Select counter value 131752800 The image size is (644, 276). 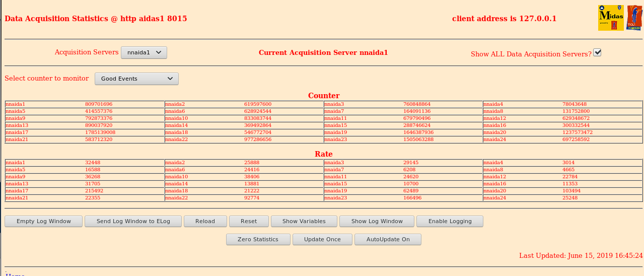576,111
